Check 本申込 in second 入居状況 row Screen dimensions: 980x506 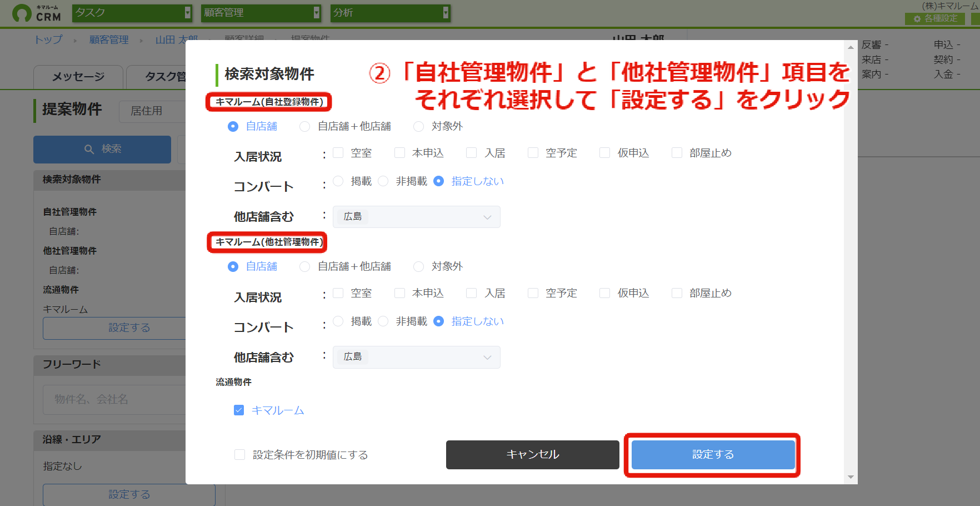(399, 293)
